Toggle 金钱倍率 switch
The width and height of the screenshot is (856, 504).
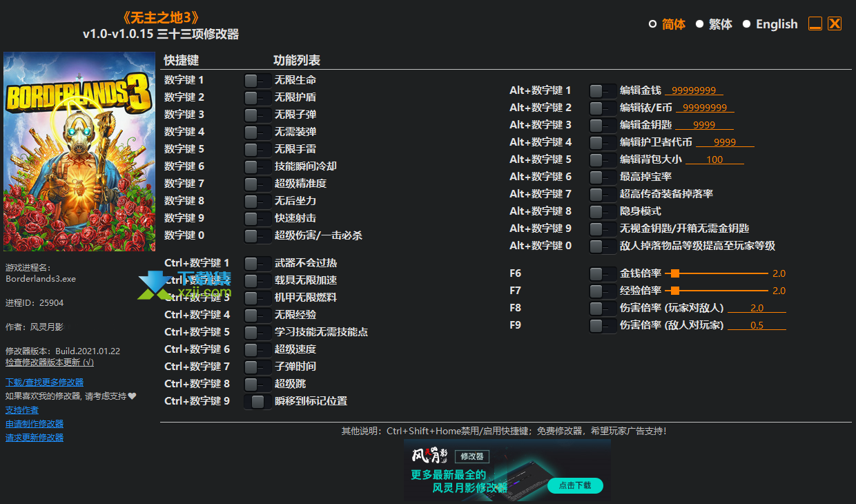point(603,273)
